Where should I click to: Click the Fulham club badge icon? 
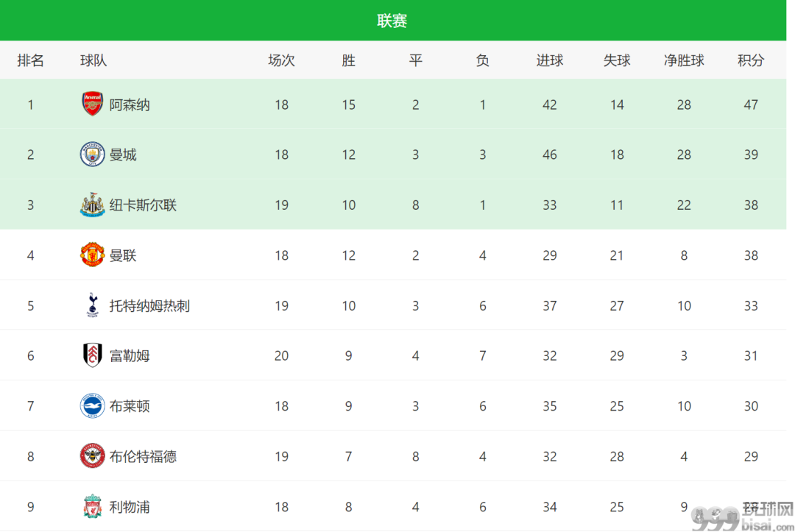click(92, 355)
